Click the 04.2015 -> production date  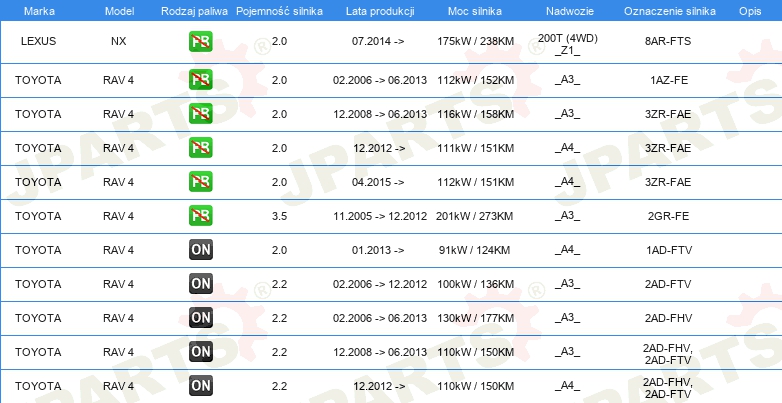coord(378,182)
